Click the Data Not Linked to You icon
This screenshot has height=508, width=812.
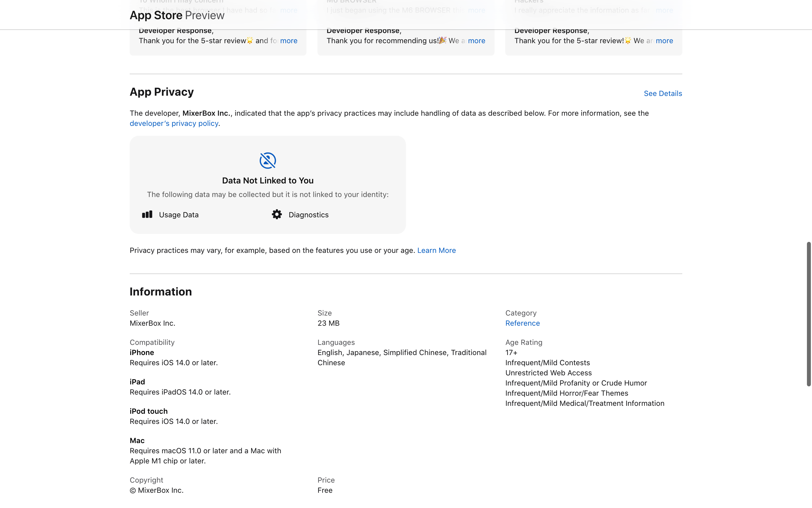[268, 161]
